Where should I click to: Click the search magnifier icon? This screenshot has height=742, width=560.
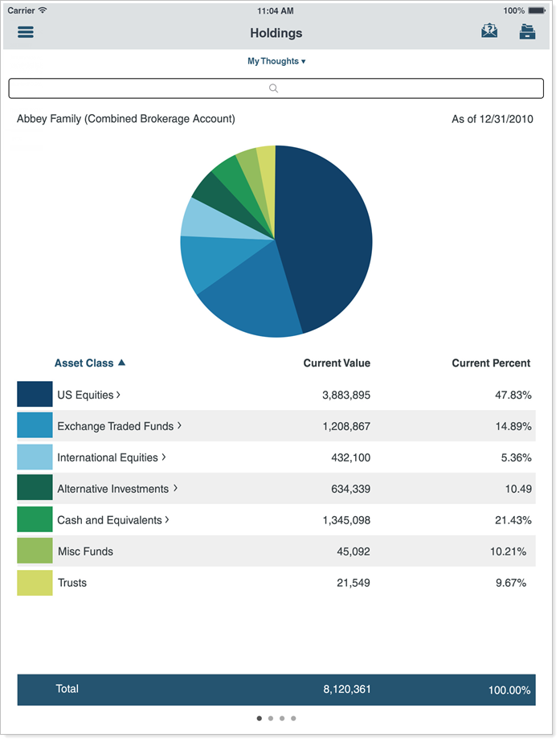click(274, 88)
